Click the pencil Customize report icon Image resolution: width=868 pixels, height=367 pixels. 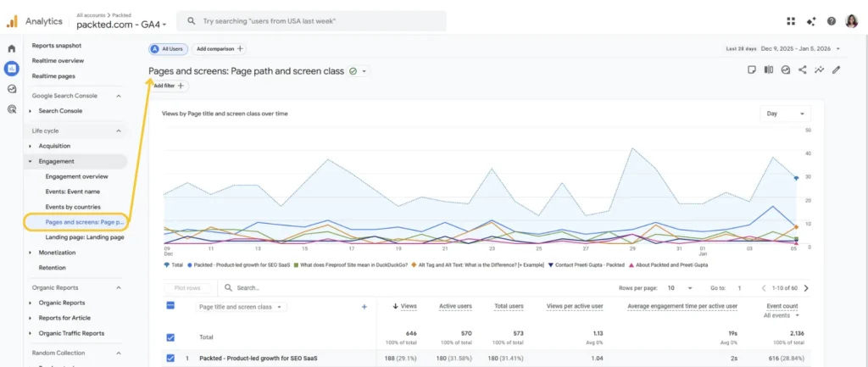coord(836,70)
